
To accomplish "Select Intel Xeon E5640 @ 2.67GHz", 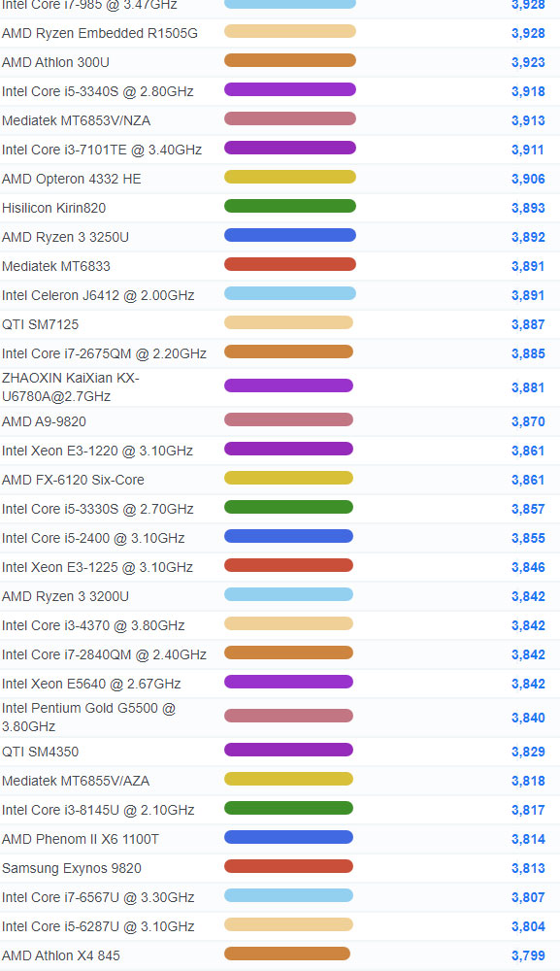I will [91, 684].
